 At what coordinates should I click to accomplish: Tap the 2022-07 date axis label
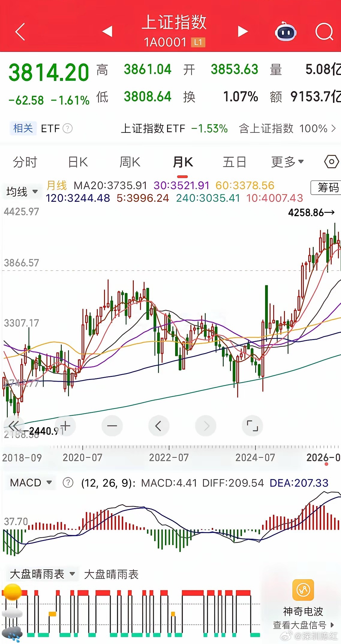coord(169,458)
